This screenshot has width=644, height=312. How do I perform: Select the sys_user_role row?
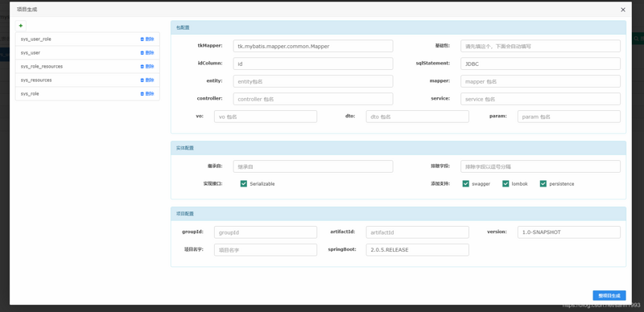click(x=88, y=39)
